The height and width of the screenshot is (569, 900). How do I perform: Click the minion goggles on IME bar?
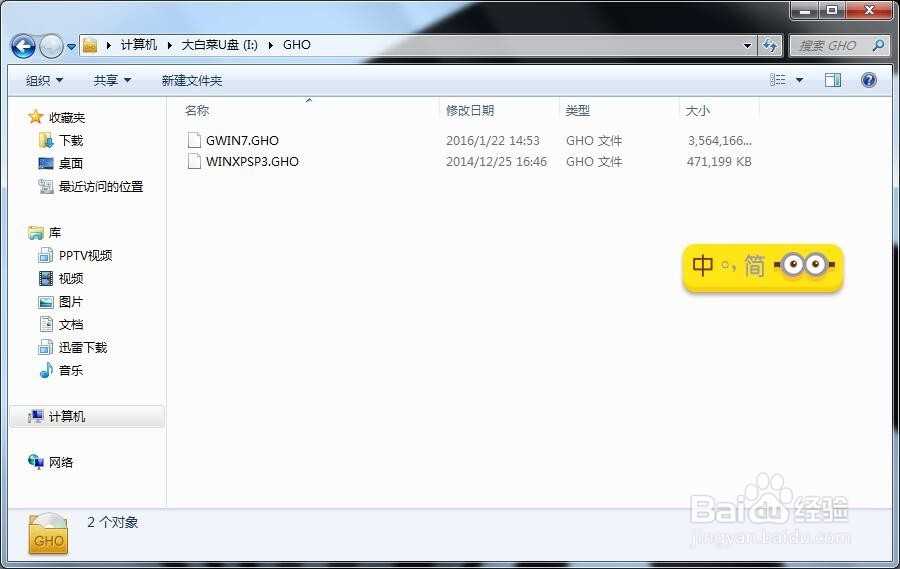(x=805, y=265)
